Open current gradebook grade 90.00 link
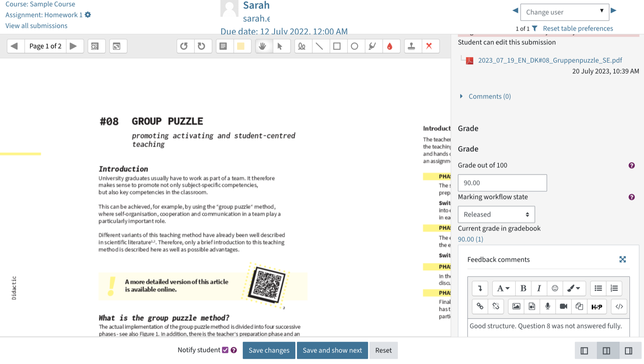Screen dimensions: 644x364 470,239
